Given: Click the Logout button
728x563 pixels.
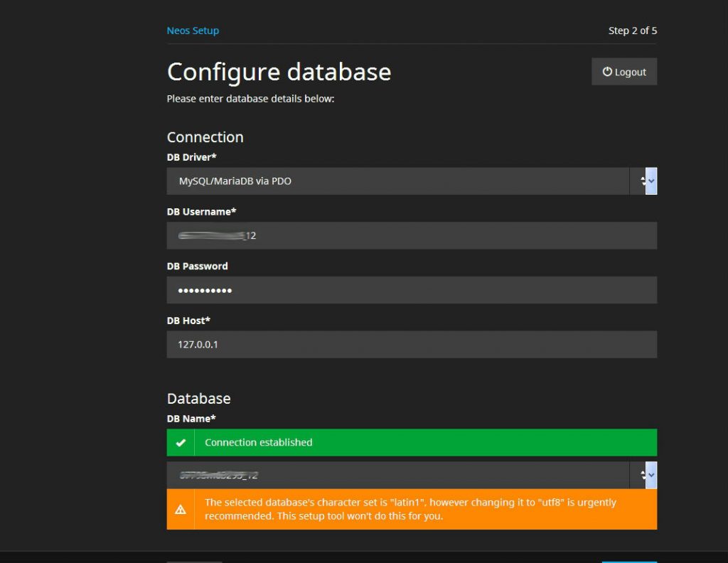Looking at the screenshot, I should coord(624,71).
